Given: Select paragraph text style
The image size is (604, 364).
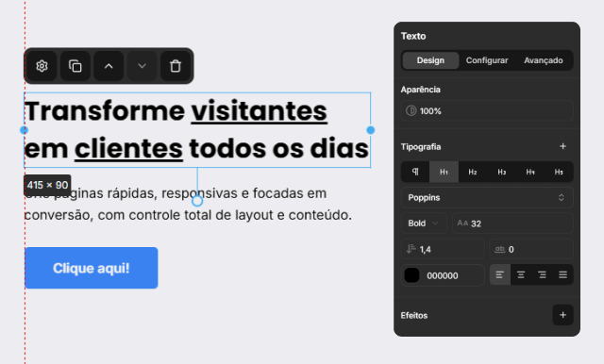Looking at the screenshot, I should tap(415, 172).
